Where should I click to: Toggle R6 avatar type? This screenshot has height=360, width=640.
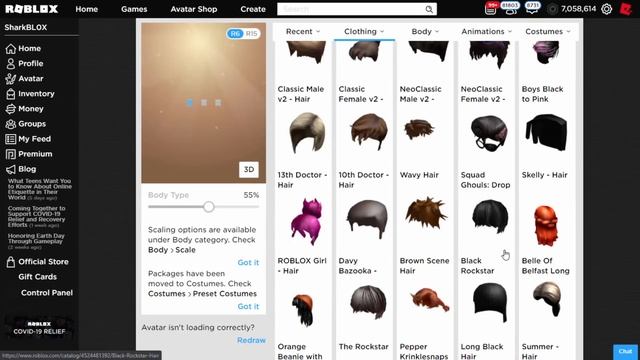pos(235,33)
